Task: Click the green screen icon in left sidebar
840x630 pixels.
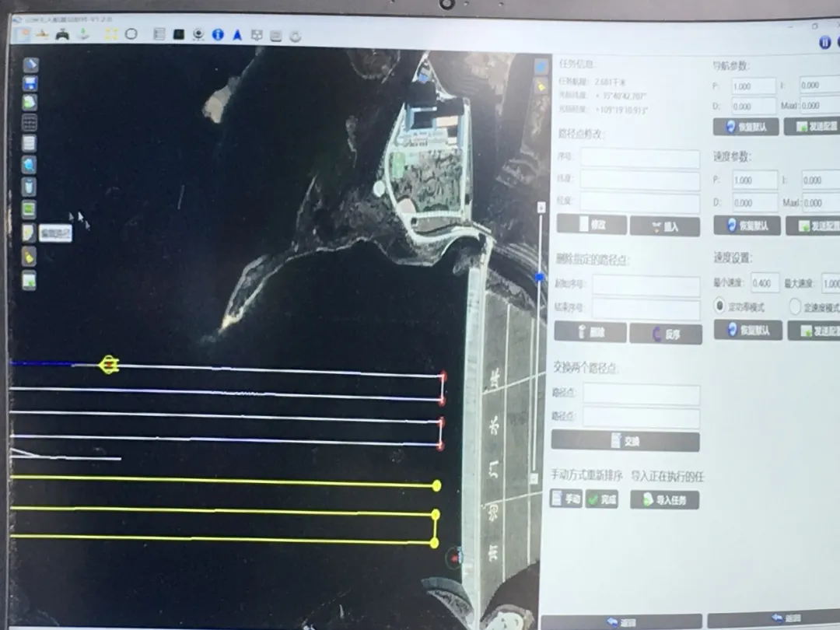Action: pos(29,209)
